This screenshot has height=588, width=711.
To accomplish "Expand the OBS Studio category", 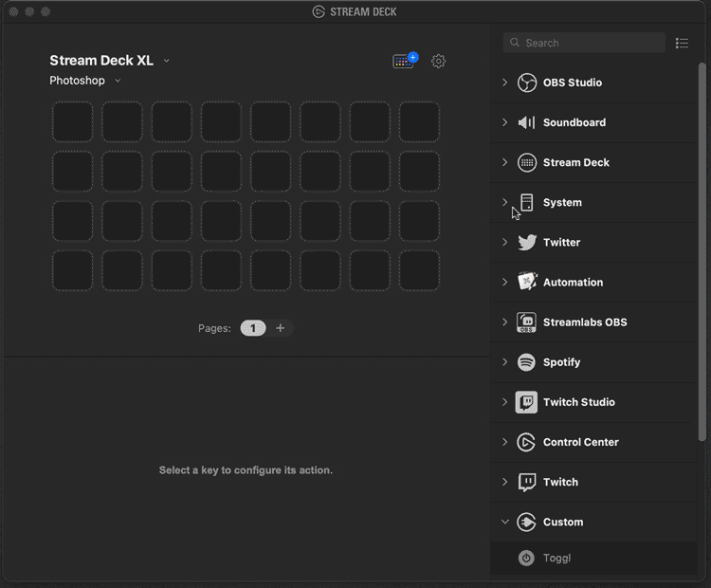I will pyautogui.click(x=504, y=83).
